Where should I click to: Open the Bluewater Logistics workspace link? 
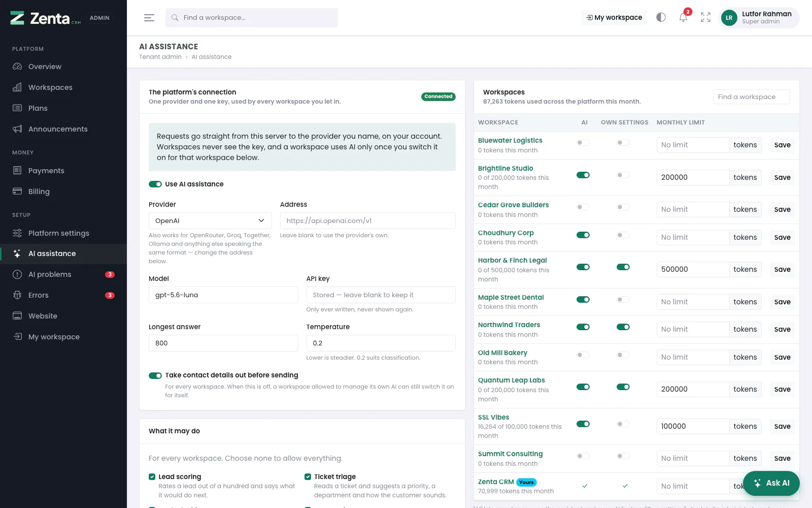click(x=510, y=141)
